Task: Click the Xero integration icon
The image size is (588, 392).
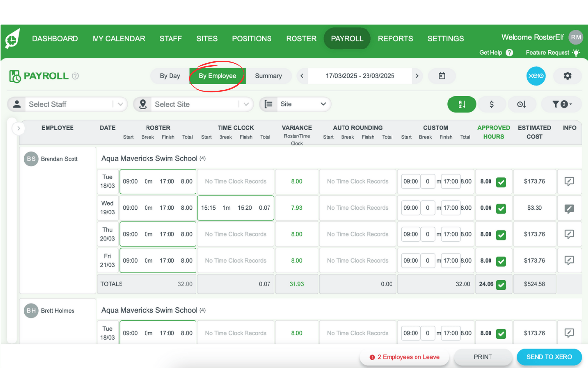Action: click(536, 76)
